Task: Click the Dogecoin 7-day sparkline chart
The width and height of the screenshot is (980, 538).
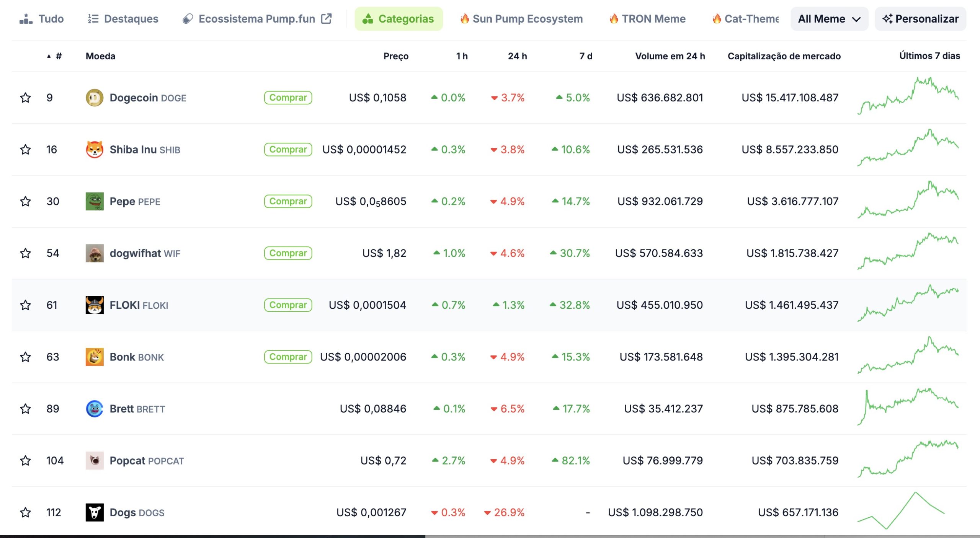Action: point(908,96)
